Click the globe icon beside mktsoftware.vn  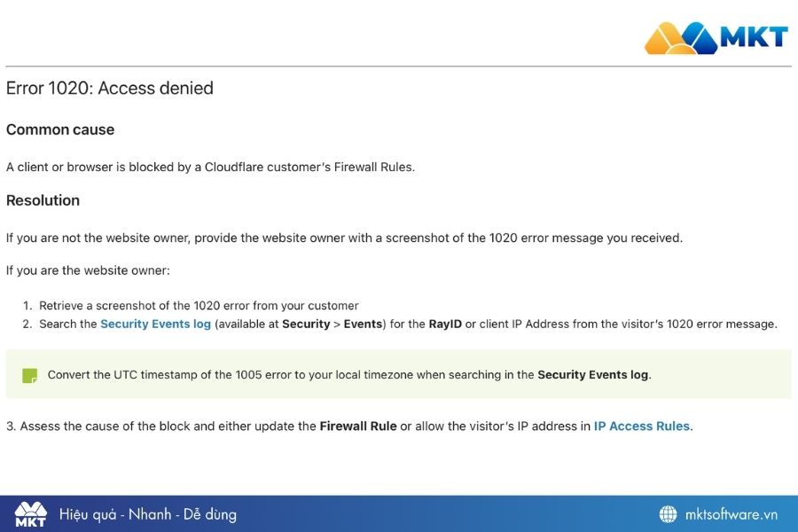tap(668, 514)
